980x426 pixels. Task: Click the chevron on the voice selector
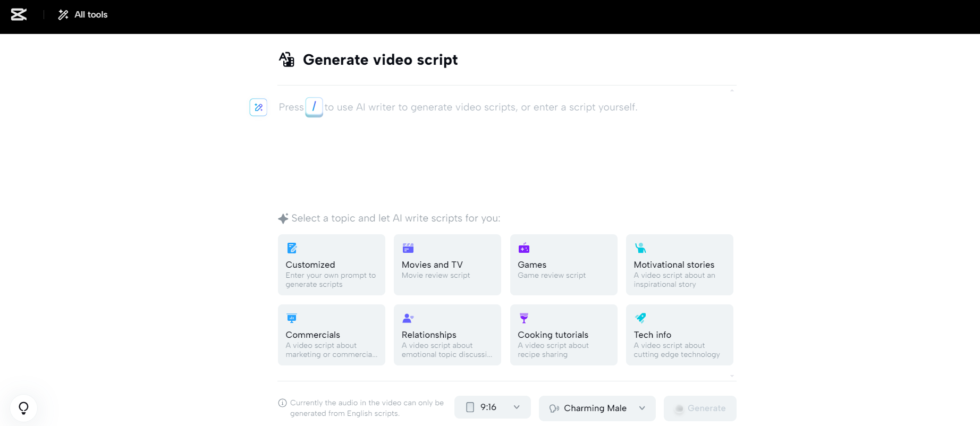point(642,408)
